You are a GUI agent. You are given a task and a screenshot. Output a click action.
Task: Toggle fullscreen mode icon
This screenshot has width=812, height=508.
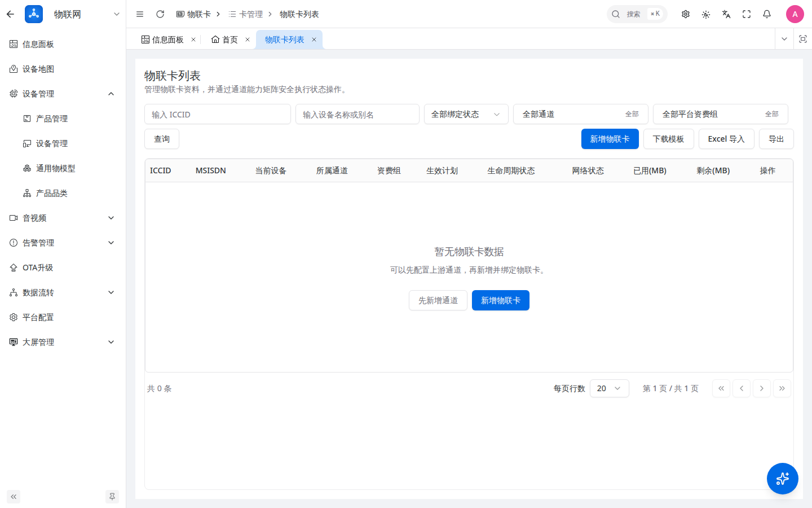point(747,14)
